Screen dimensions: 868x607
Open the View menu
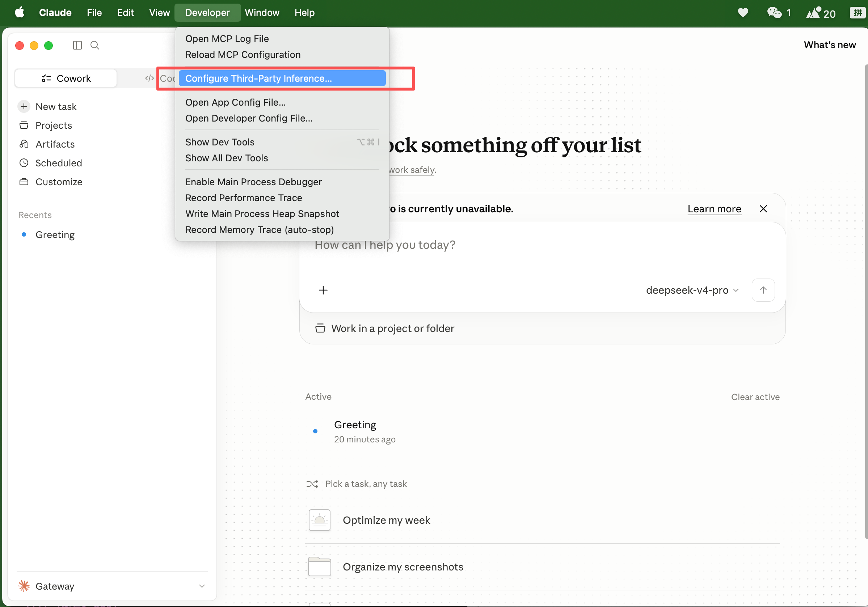coord(159,12)
